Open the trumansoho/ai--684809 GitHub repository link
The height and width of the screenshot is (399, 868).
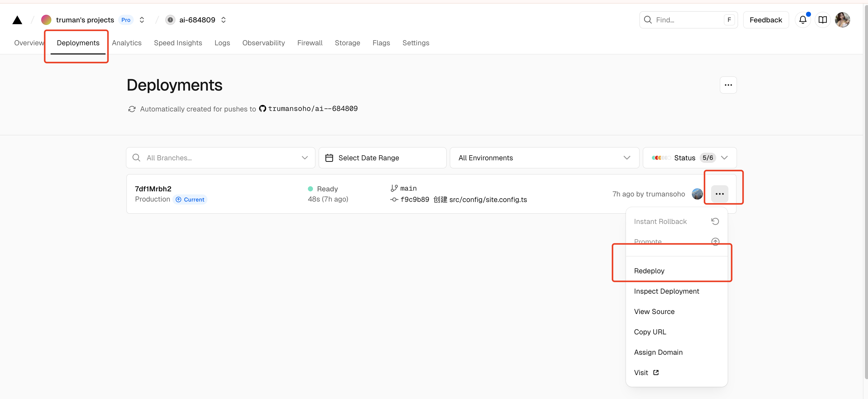tap(313, 109)
